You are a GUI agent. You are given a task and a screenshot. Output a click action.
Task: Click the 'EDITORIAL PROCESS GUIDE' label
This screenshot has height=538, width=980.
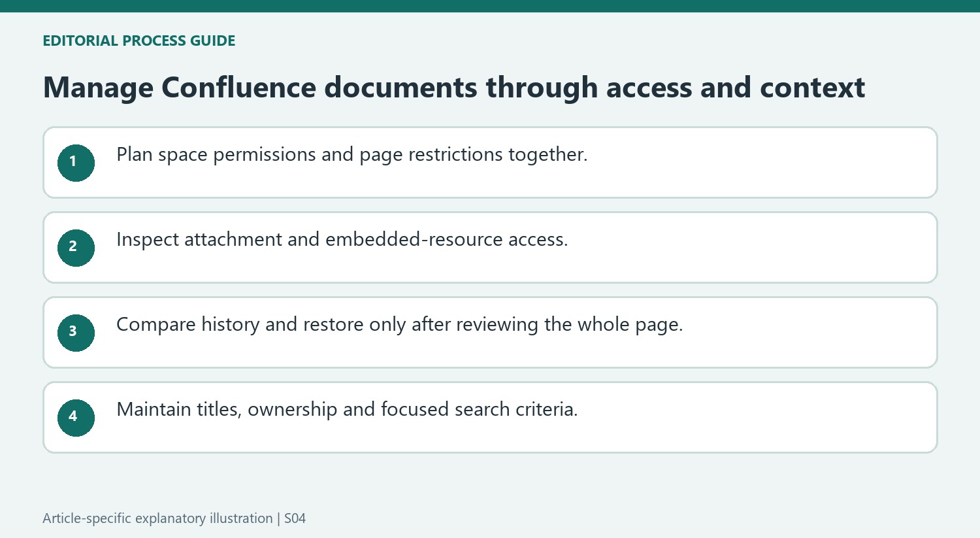[x=139, y=41]
